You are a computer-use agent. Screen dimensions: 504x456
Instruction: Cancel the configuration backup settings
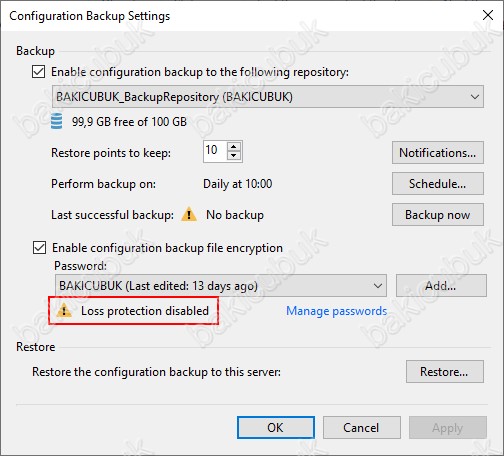pyautogui.click(x=362, y=428)
